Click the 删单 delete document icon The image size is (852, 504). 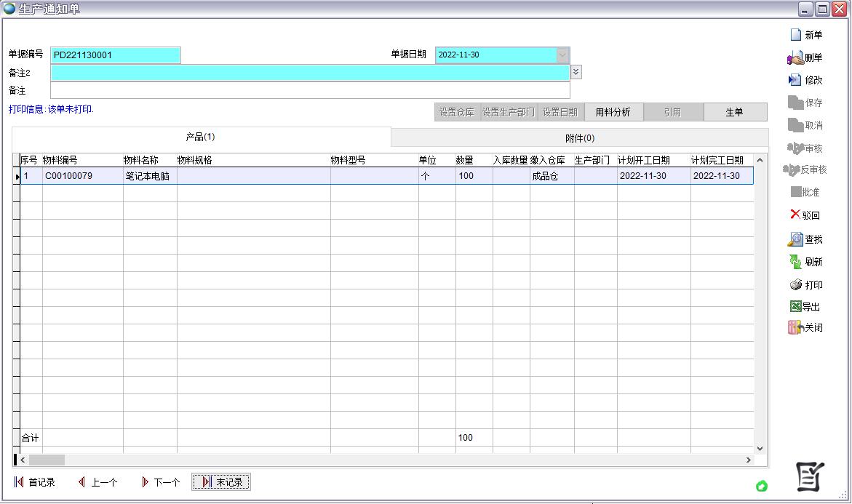pyautogui.click(x=795, y=58)
